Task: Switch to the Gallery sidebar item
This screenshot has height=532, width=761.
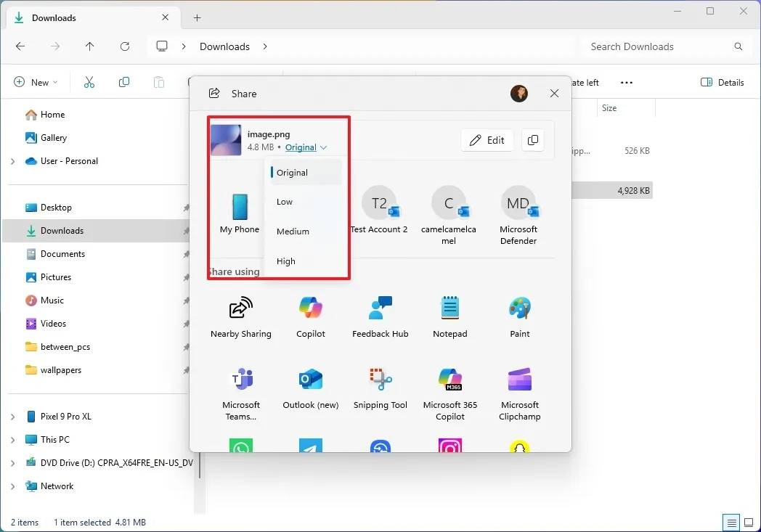Action: [52, 137]
